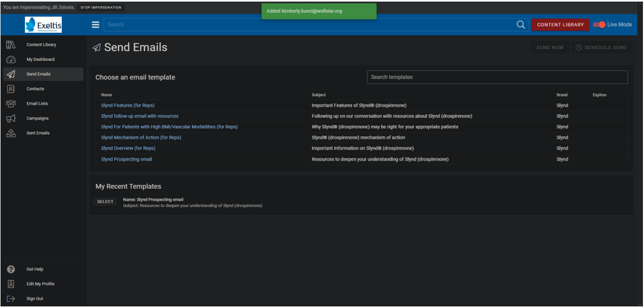The image size is (644, 308).
Task: Click the Contacts address book icon
Action: pos(11,89)
